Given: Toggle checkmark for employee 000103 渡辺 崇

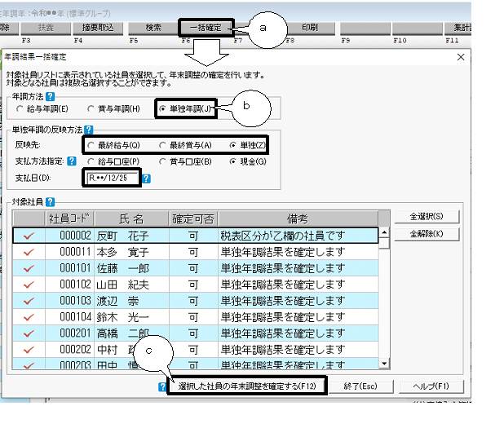Looking at the screenshot, I should click(29, 301).
